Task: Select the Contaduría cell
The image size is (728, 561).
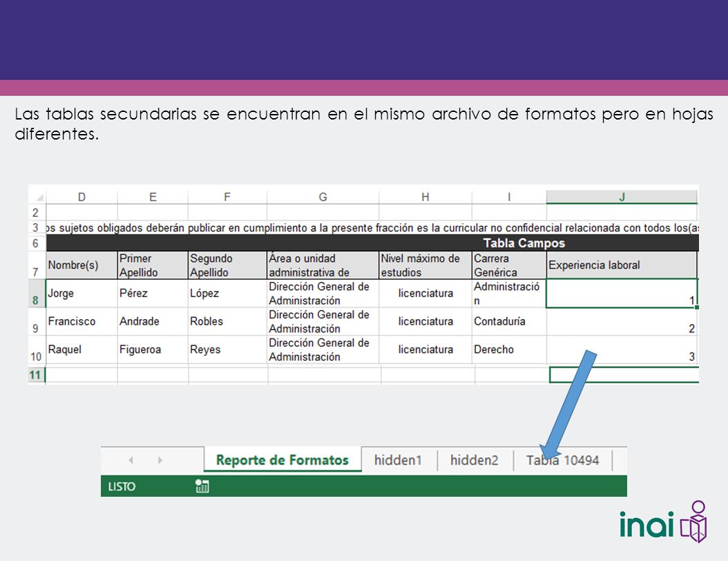Action: pos(509,321)
